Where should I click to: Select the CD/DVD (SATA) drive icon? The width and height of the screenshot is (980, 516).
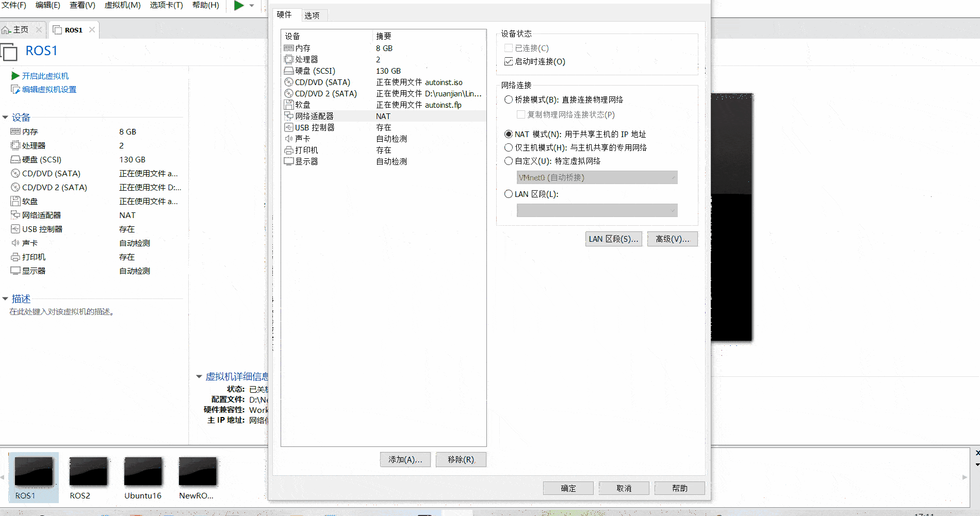tap(289, 82)
